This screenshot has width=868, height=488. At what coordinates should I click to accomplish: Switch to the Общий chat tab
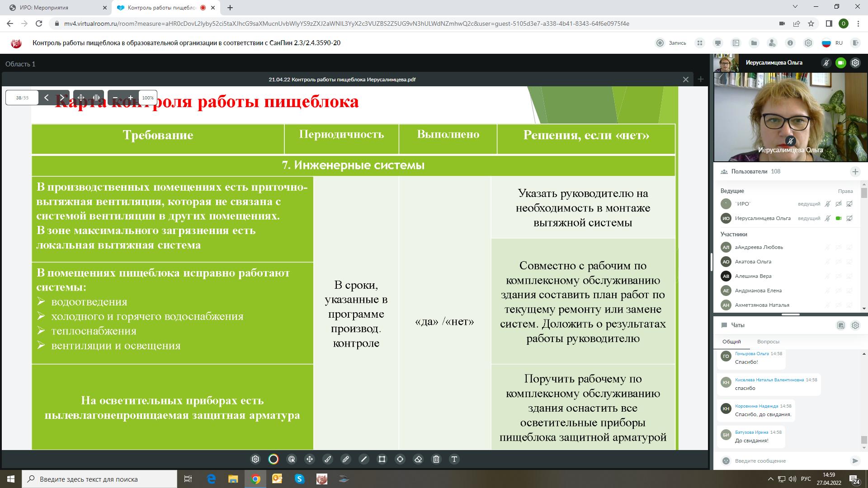pyautogui.click(x=731, y=342)
